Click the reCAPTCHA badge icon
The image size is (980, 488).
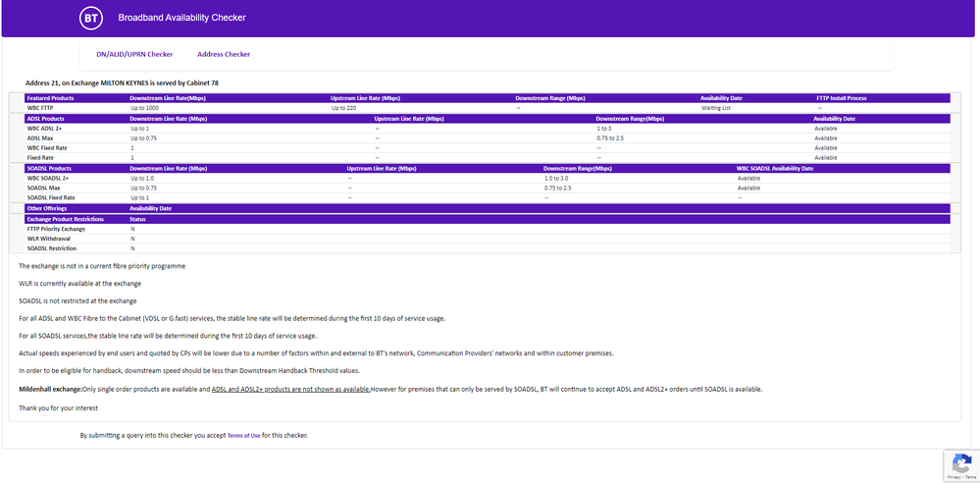tap(960, 464)
